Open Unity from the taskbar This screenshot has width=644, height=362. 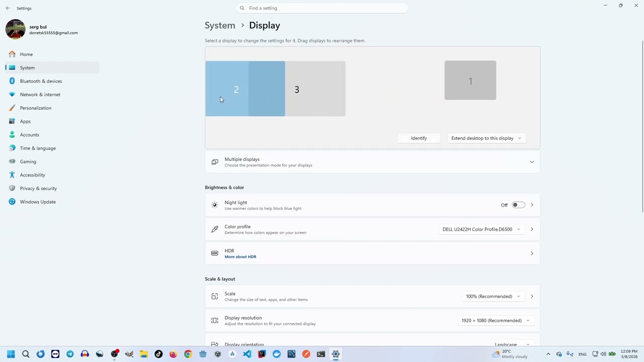[x=217, y=354]
